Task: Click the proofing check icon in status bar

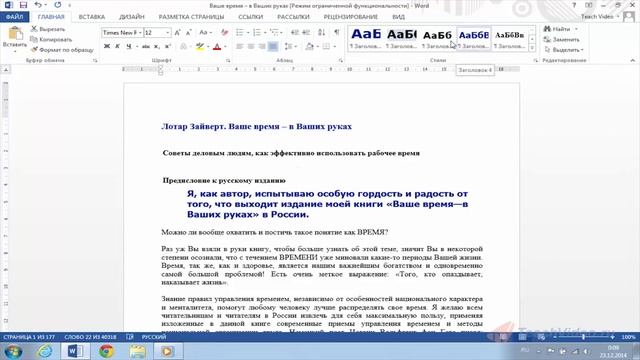Action: pos(130,337)
